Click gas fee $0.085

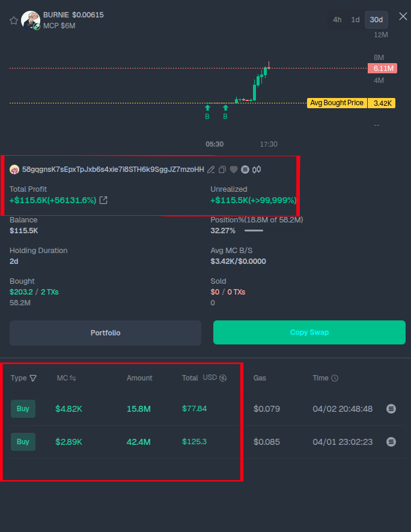[x=267, y=442]
